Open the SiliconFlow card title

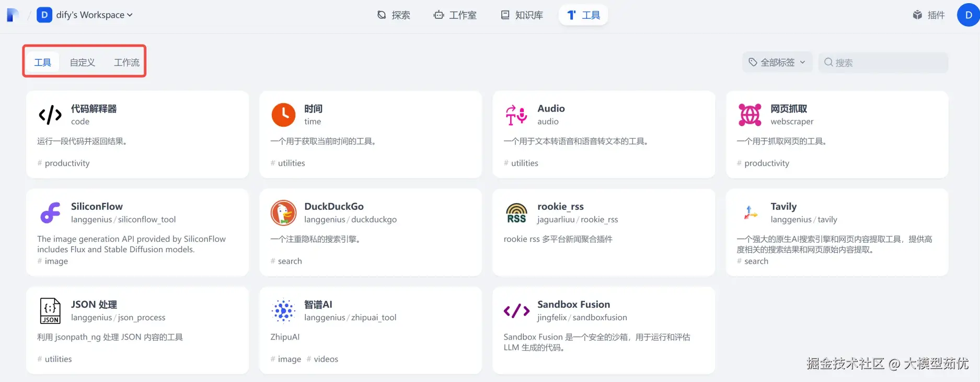97,207
